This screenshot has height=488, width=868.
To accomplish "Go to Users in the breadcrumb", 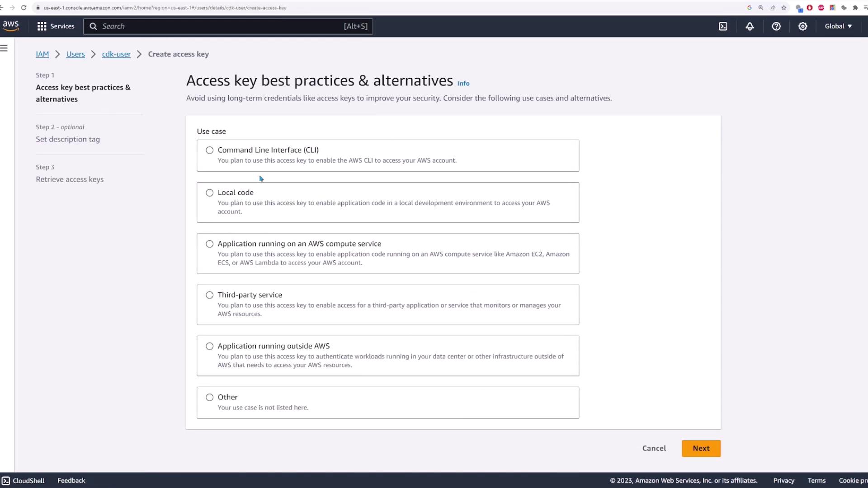I will click(75, 54).
